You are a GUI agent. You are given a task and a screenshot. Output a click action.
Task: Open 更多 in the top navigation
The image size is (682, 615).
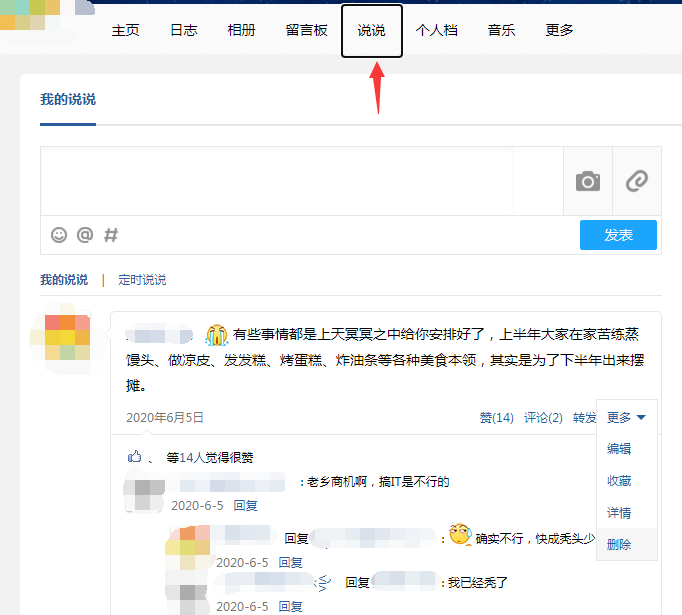559,30
